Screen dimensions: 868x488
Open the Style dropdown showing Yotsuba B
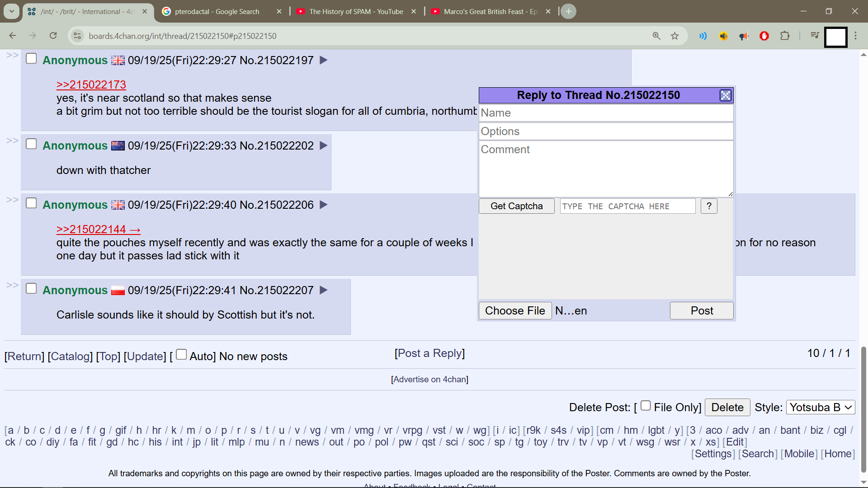(821, 407)
